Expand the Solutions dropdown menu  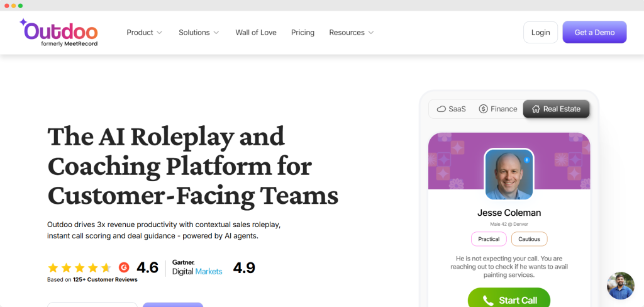[199, 33]
